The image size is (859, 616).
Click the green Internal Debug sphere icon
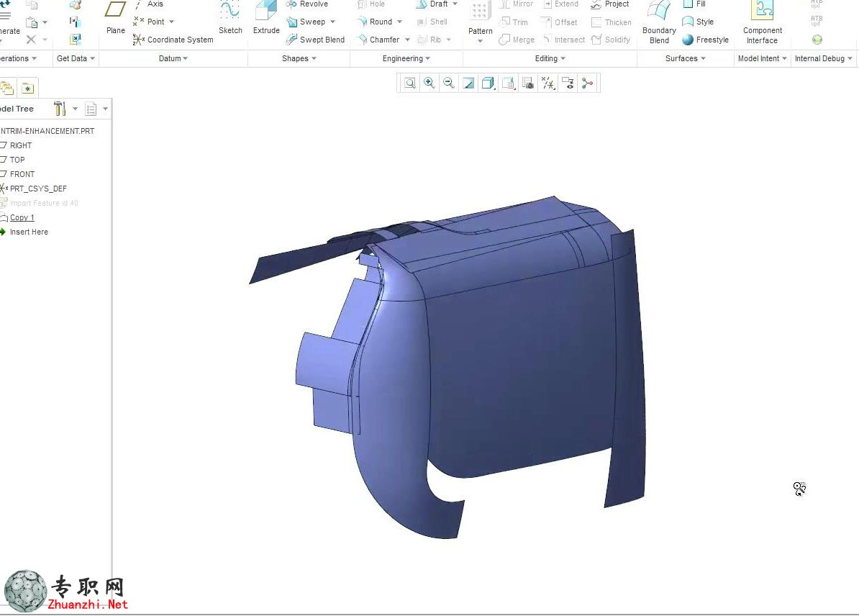coord(817,40)
